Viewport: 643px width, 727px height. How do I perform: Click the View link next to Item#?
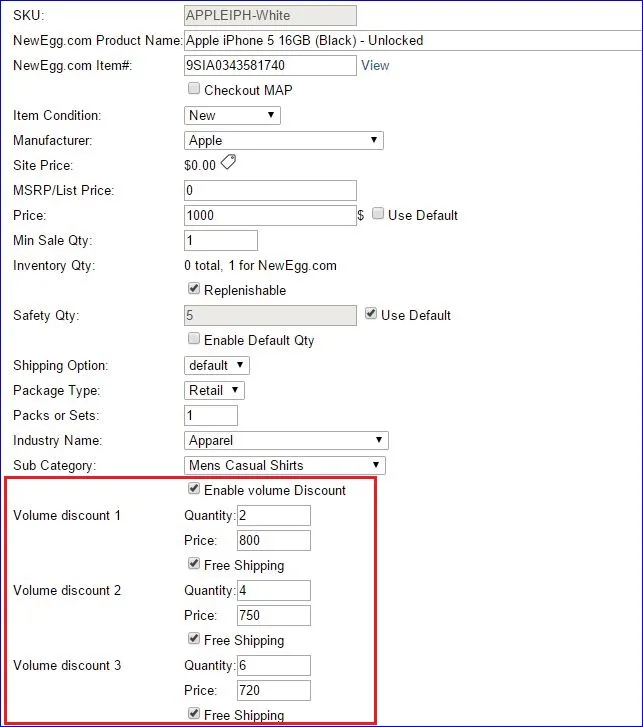coord(375,65)
